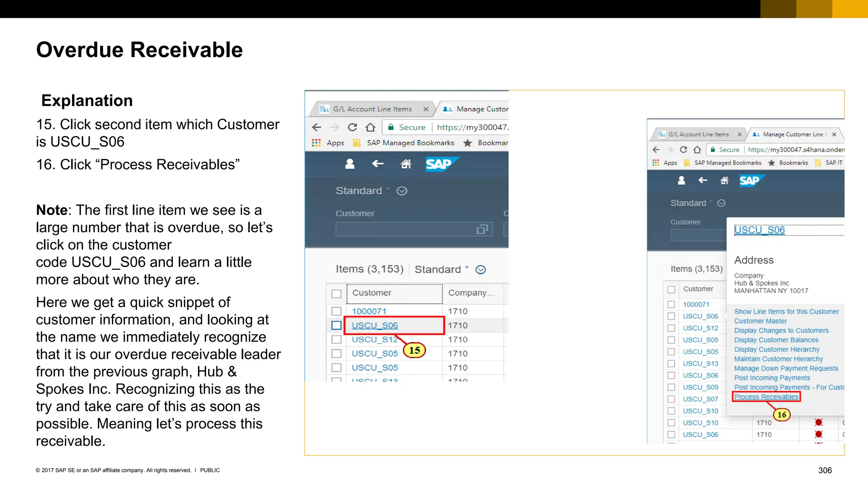Open customer link 1000071, step-15 screenshot

[x=369, y=311]
